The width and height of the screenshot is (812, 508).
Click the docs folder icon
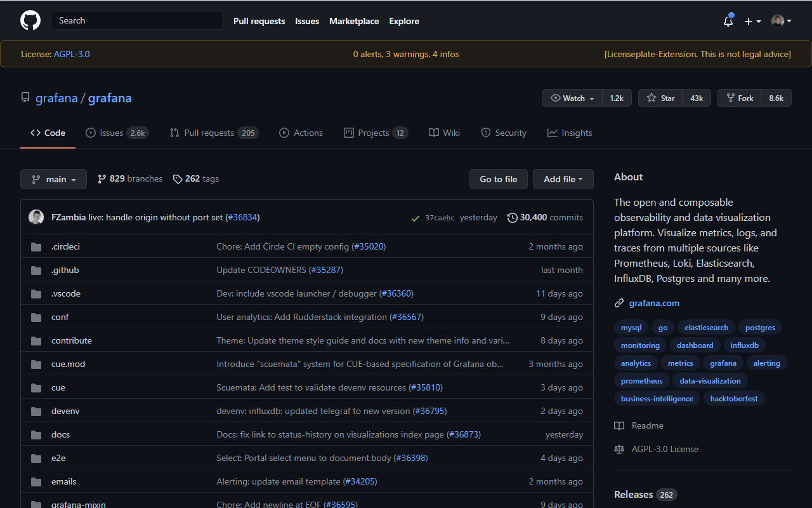(x=36, y=434)
